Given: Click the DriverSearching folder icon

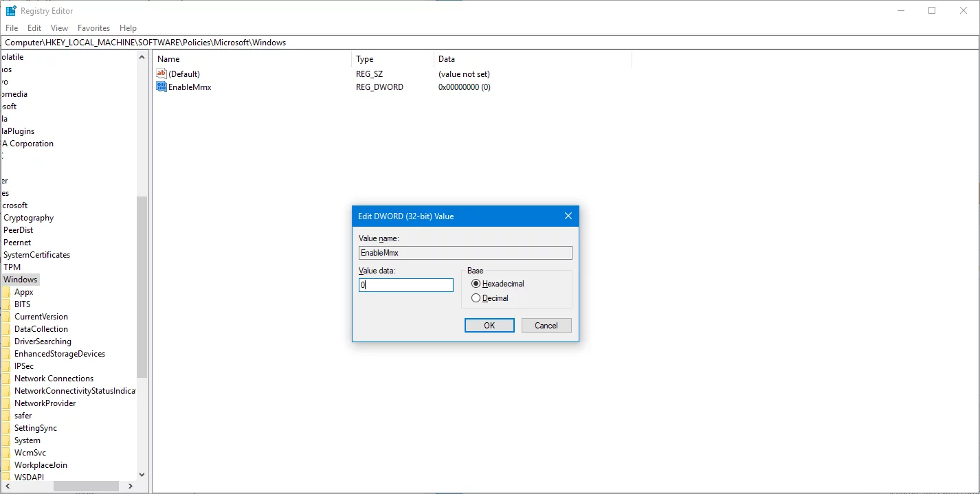Looking at the screenshot, I should tap(5, 341).
